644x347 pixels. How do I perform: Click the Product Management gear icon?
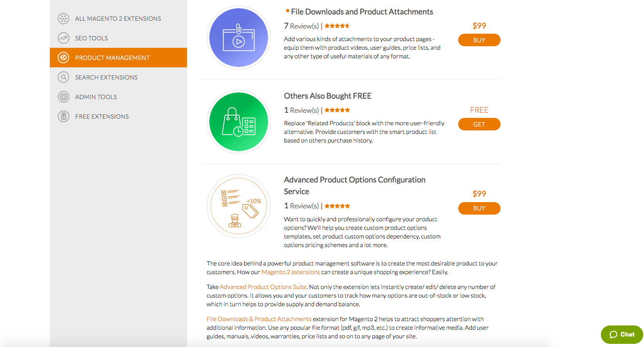click(x=63, y=58)
